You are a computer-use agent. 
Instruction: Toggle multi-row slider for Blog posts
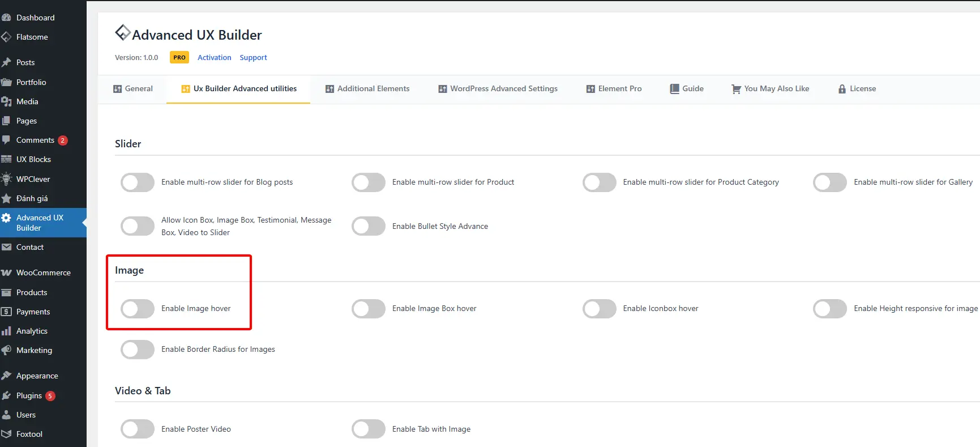(138, 182)
